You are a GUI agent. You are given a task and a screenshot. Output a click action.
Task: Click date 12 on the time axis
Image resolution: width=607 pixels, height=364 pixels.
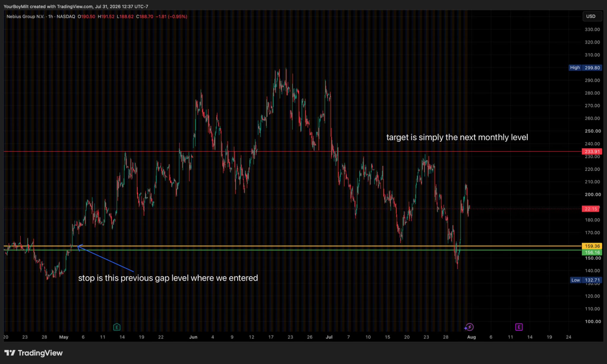(x=251, y=337)
